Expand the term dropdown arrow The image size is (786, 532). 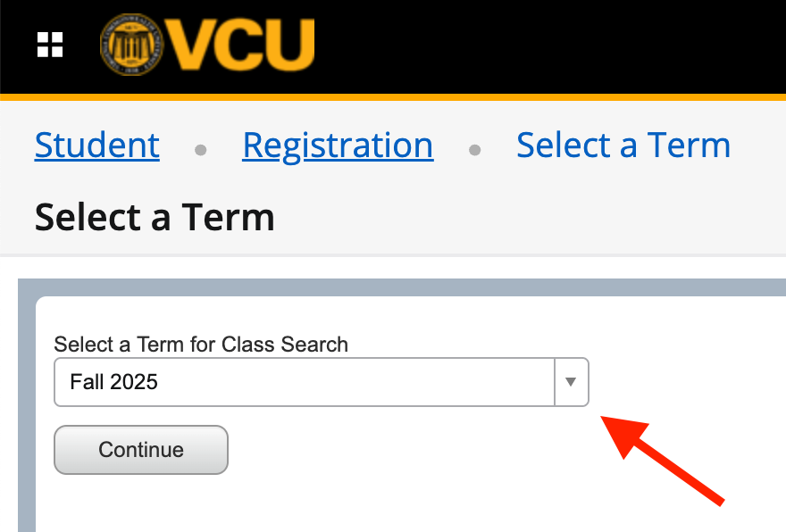point(572,382)
